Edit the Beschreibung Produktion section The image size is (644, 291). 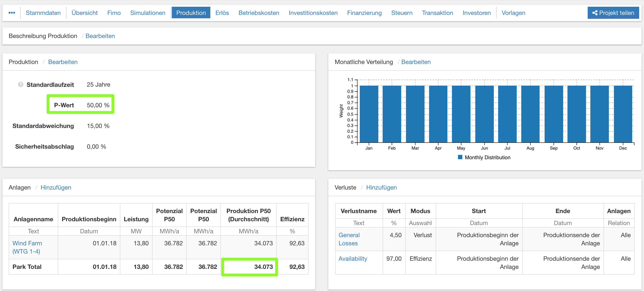click(100, 36)
